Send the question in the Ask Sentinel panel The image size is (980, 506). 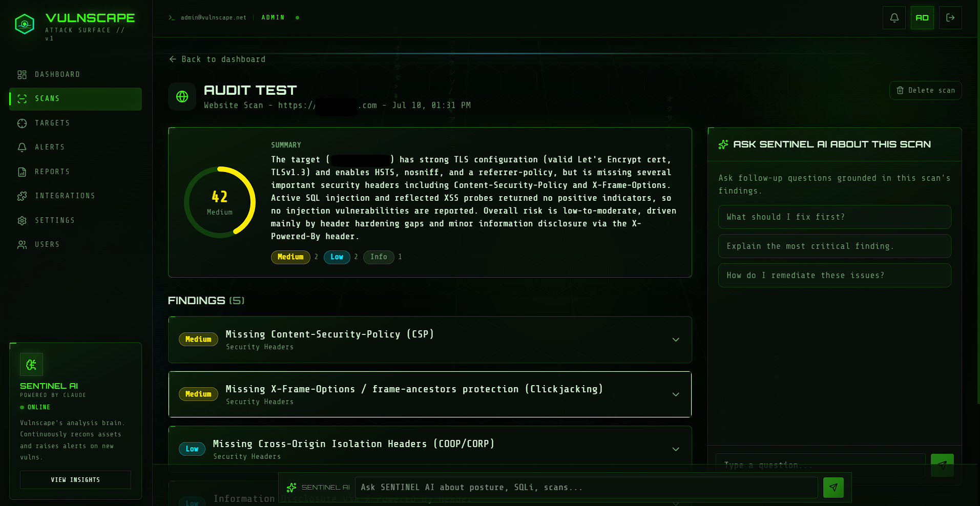(x=942, y=465)
